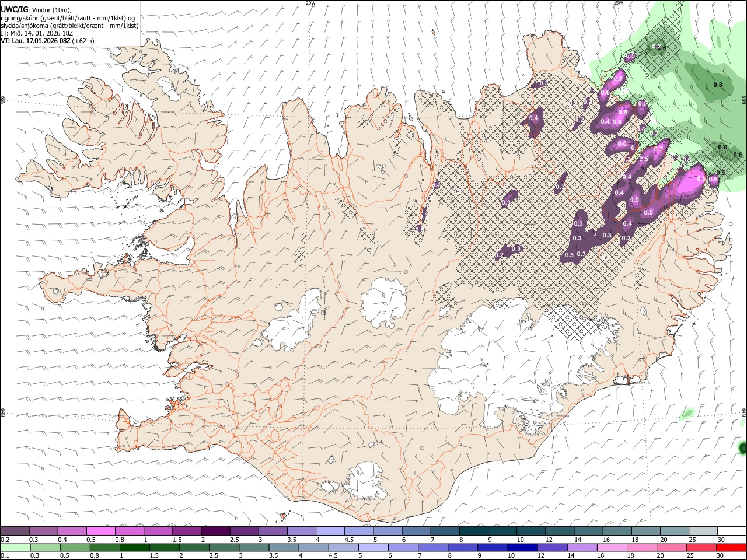
Task: Click the '0.8' label on the northeast green rain area
Action: coord(718,85)
